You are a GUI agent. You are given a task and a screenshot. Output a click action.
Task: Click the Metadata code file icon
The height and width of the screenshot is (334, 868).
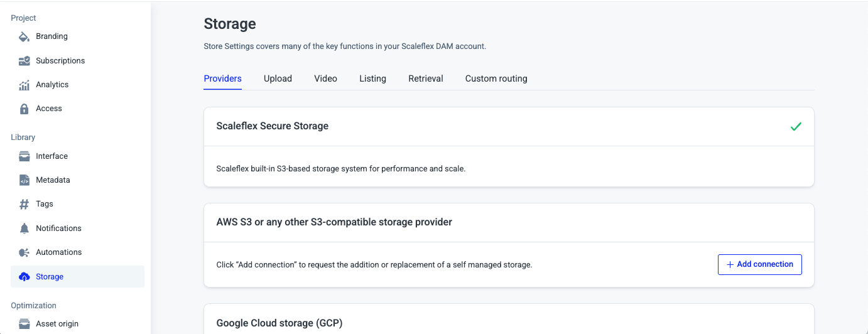[x=24, y=180]
